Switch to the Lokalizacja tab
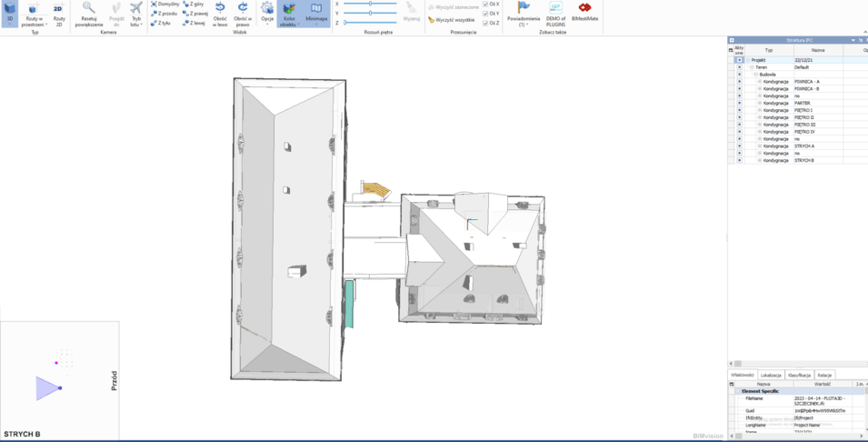This screenshot has height=442, width=868. pyautogui.click(x=772, y=375)
